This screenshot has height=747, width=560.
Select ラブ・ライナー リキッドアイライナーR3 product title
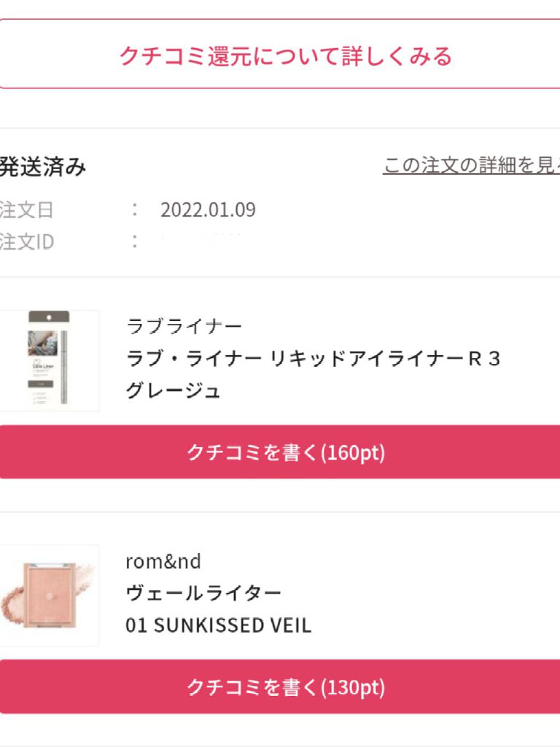(313, 358)
